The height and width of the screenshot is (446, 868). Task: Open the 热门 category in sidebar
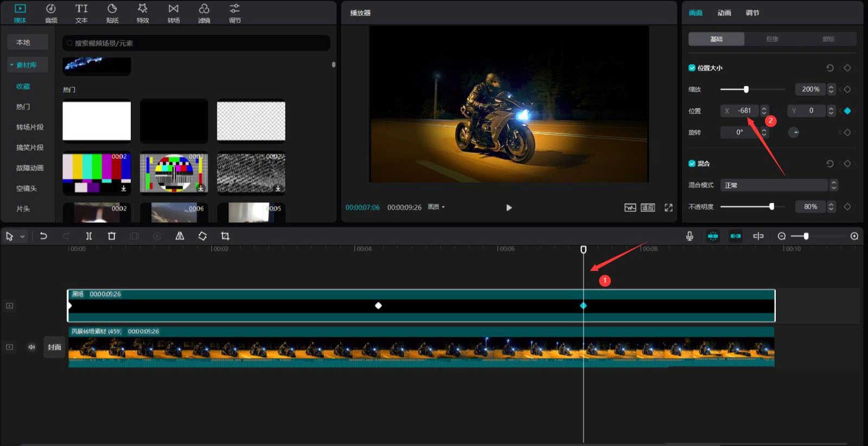coord(23,107)
